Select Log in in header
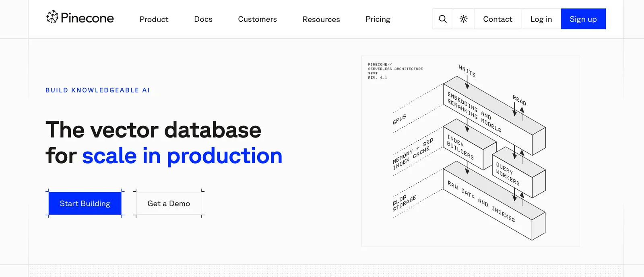 (541, 19)
